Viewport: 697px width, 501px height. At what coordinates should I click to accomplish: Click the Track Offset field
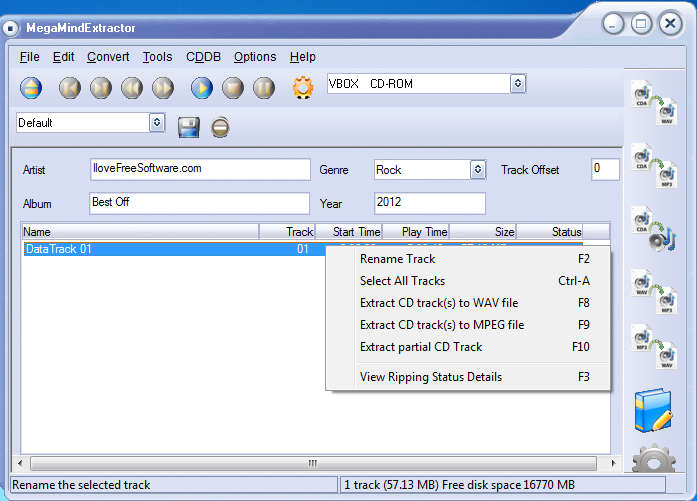[x=605, y=169]
